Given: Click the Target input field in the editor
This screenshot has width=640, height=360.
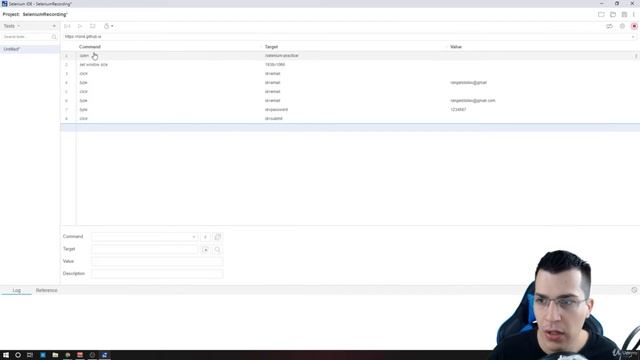Looking at the screenshot, I should tap(144, 249).
